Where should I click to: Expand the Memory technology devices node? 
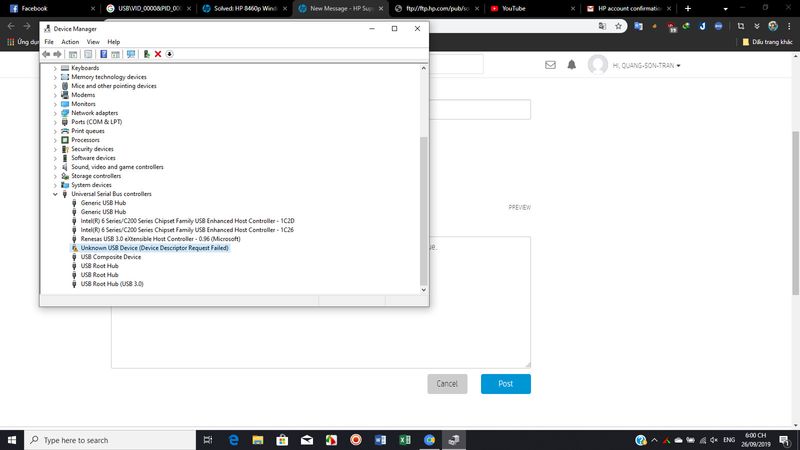point(55,77)
